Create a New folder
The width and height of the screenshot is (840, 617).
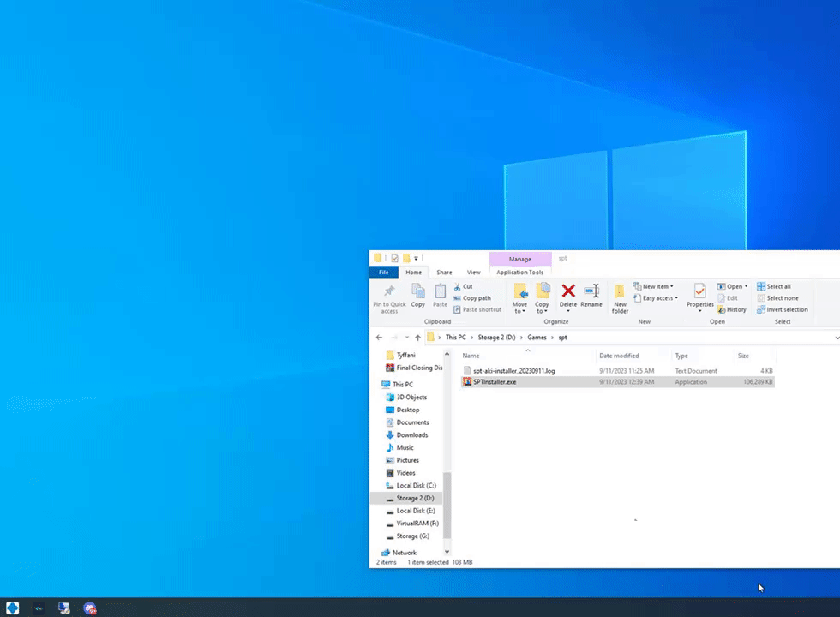point(620,298)
